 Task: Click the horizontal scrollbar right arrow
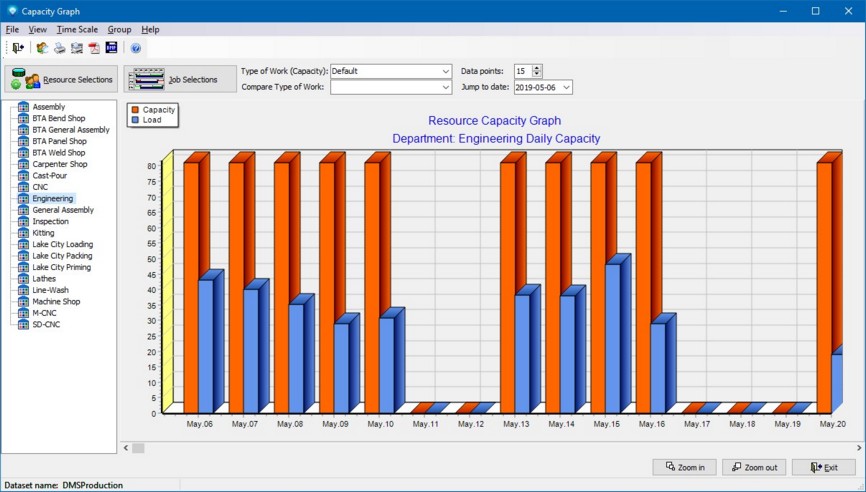[858, 448]
